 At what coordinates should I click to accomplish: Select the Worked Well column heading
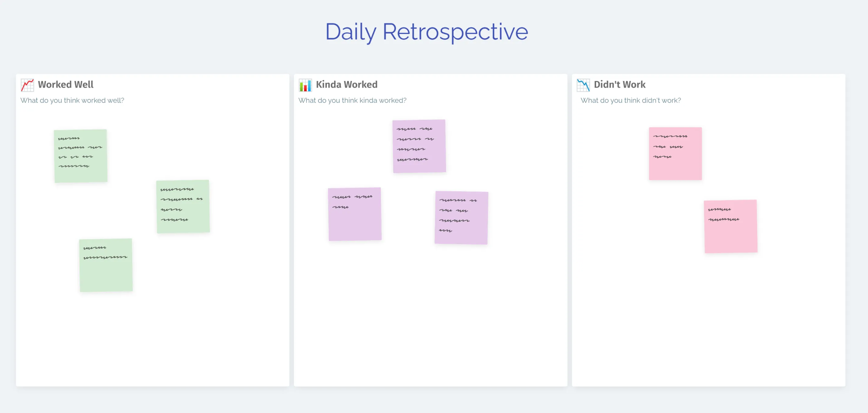click(x=66, y=85)
